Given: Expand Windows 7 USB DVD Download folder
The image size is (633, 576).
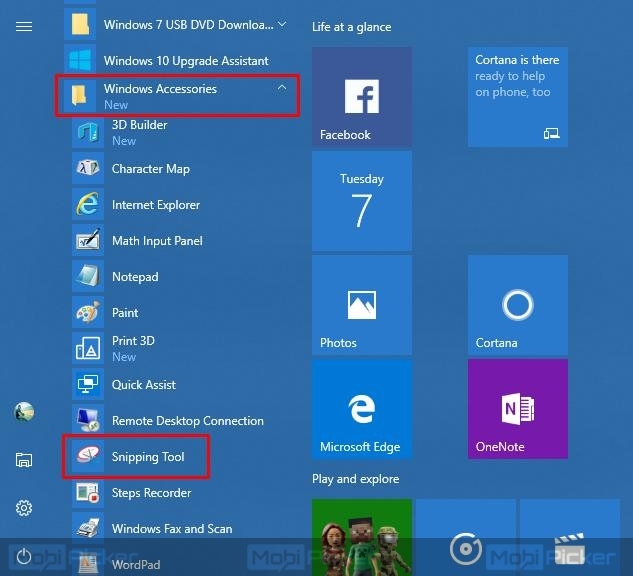Looking at the screenshot, I should 281,23.
